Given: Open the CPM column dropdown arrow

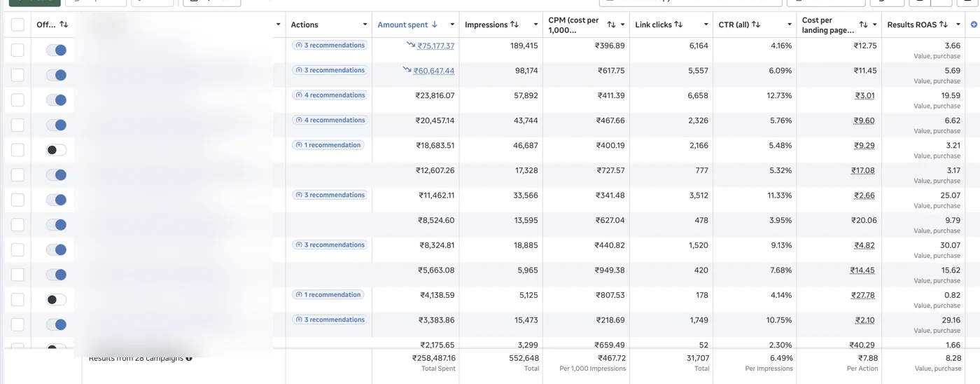Looking at the screenshot, I should pyautogui.click(x=622, y=25).
